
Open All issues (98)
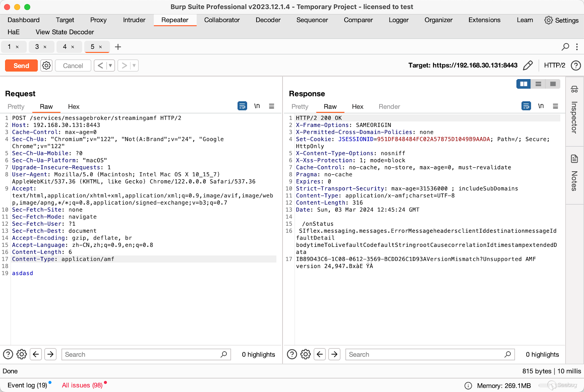click(82, 385)
